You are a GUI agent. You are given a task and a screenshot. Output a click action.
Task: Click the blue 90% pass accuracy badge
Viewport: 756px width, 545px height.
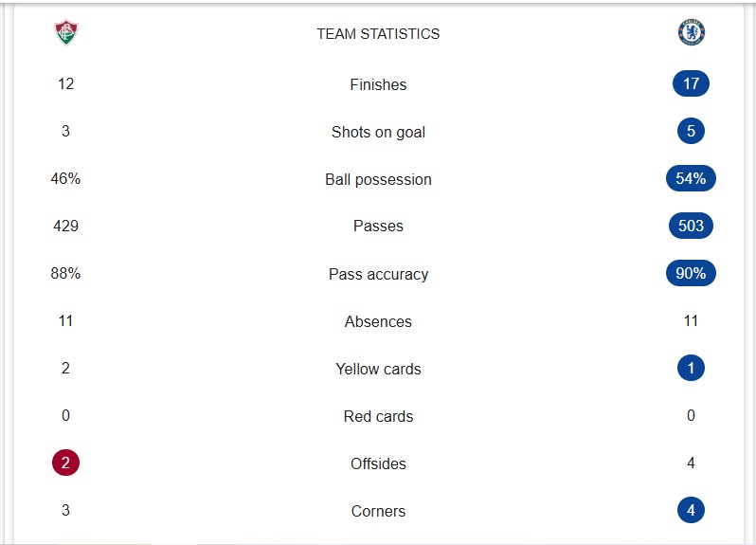[x=691, y=273]
